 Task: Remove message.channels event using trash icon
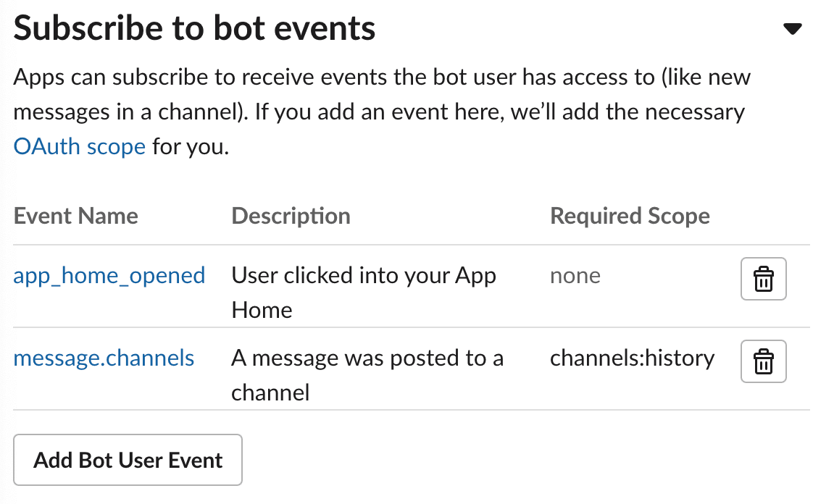[x=763, y=361]
